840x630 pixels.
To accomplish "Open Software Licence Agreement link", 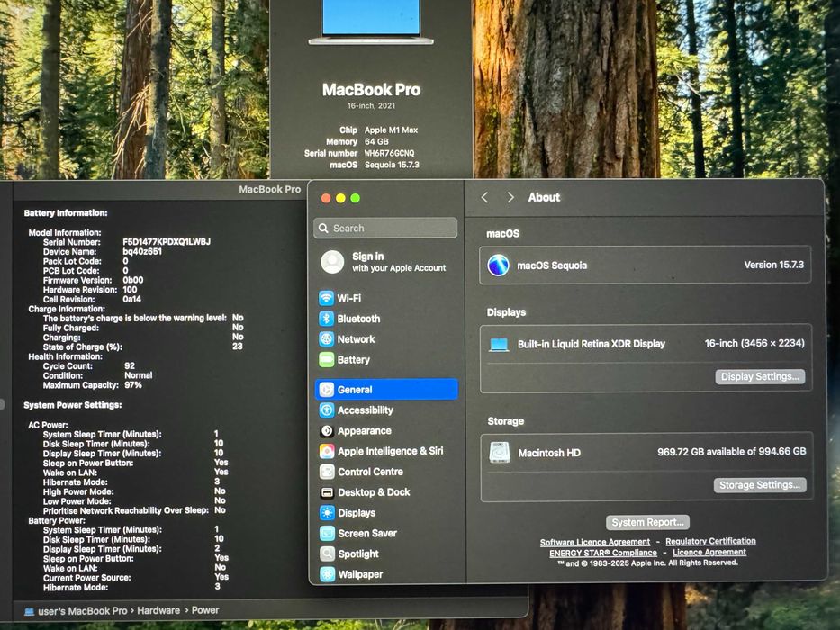I will [594, 542].
